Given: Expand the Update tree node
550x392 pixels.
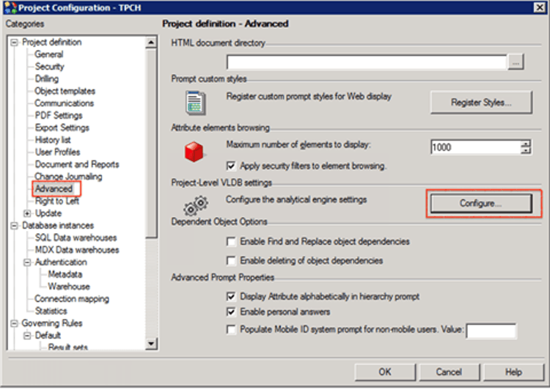Looking at the screenshot, I should pyautogui.click(x=27, y=213).
